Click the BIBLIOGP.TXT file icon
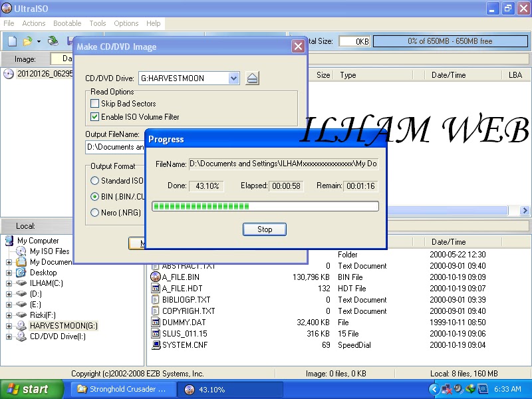This screenshot has width=532, height=399. click(156, 300)
